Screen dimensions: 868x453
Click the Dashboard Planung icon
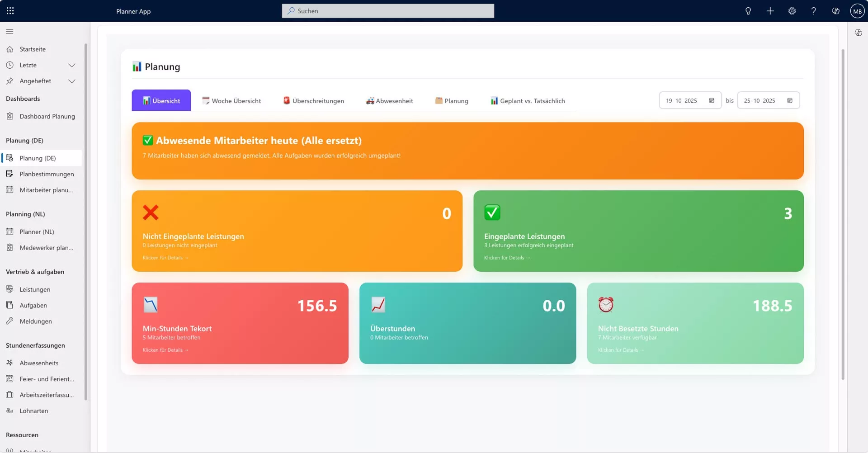click(9, 116)
